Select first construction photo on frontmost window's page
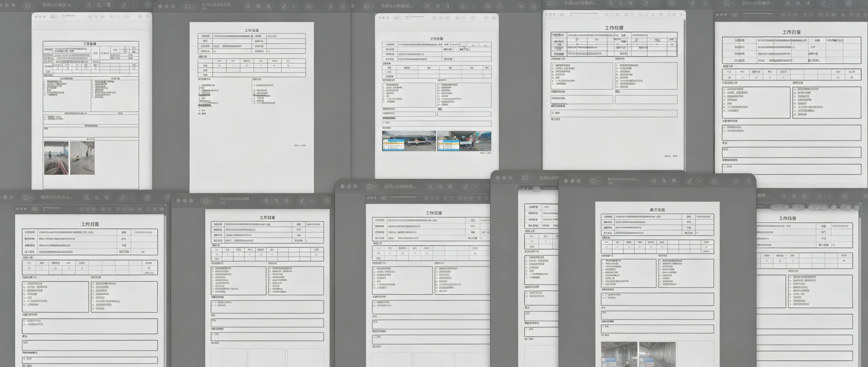This screenshot has height=367, width=868. pos(619,354)
